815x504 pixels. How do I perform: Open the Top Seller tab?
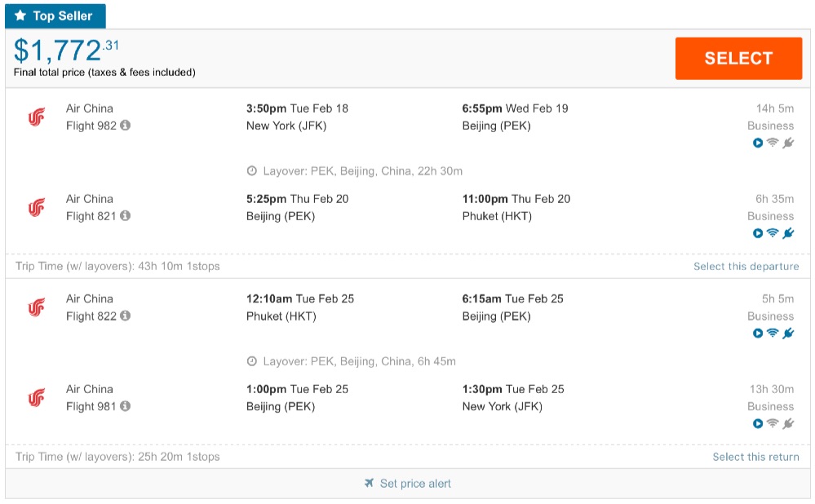(55, 16)
